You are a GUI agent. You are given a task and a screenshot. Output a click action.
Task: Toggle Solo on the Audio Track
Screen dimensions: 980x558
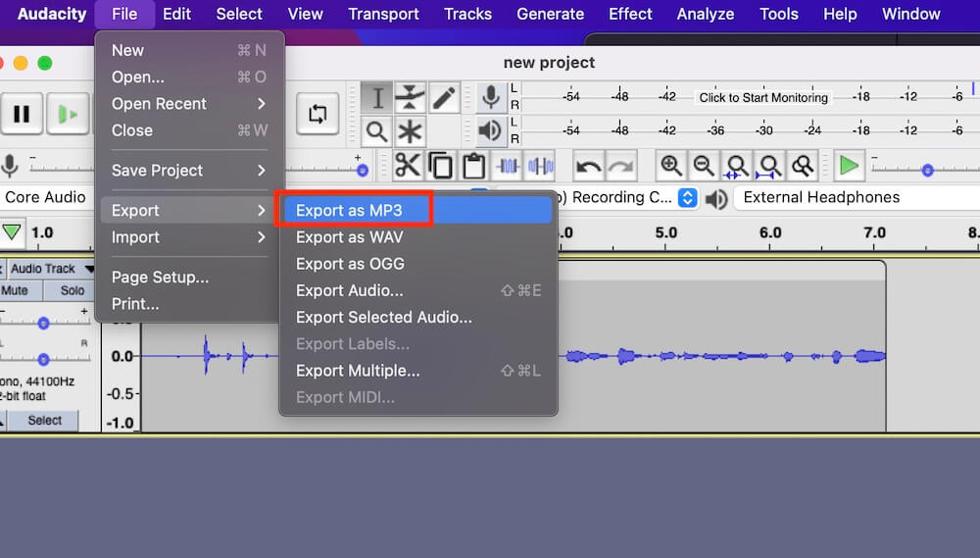[70, 290]
